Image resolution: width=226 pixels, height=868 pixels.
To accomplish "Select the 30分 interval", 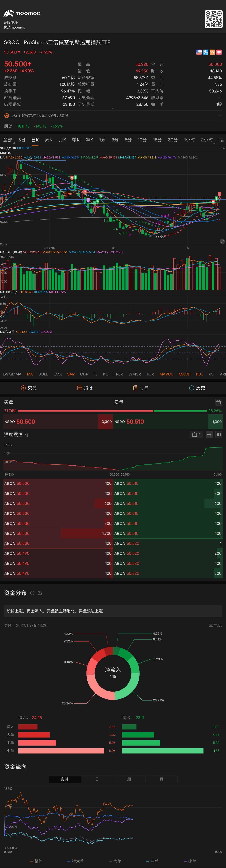I will coord(173,140).
